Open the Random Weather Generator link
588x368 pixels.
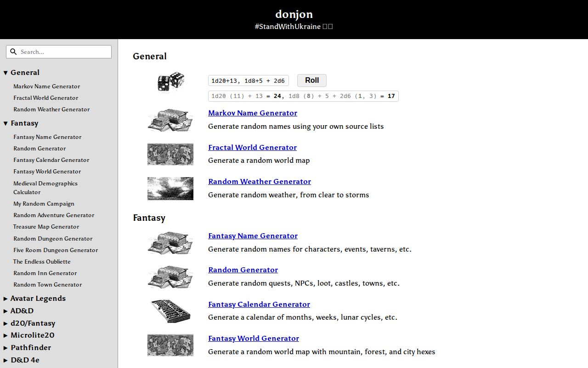[259, 181]
